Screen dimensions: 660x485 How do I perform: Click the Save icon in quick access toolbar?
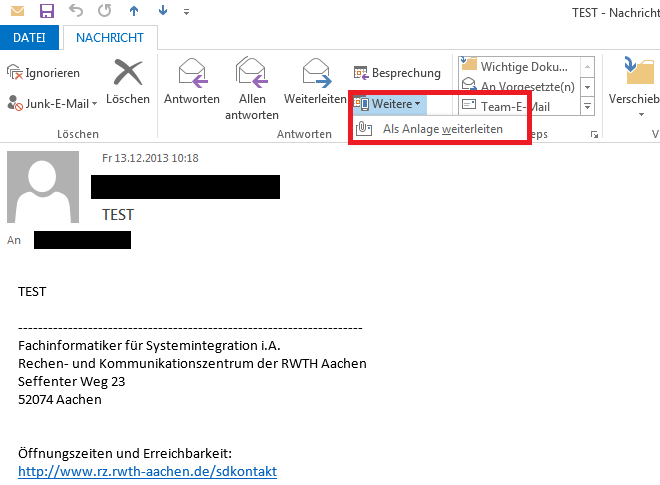[x=46, y=12]
